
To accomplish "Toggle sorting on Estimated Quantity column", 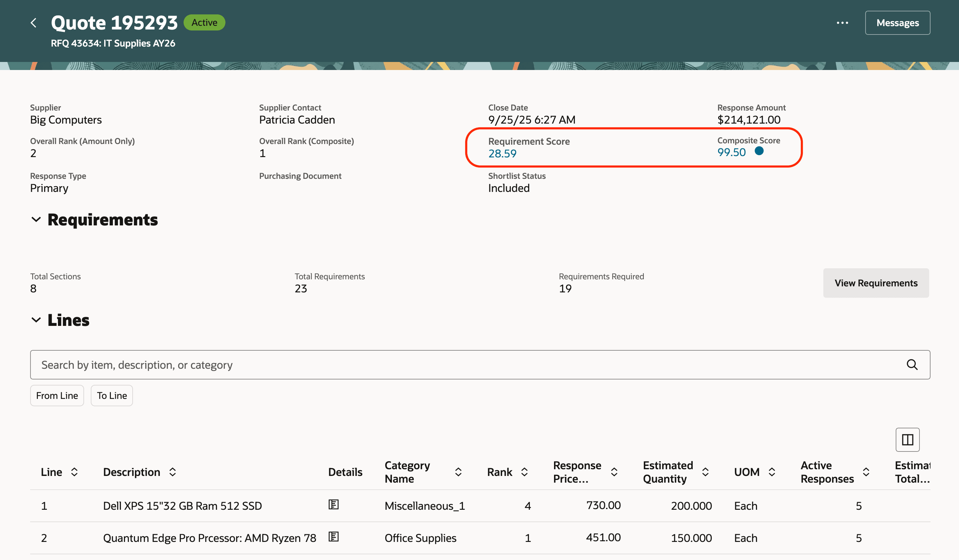I will (x=706, y=472).
